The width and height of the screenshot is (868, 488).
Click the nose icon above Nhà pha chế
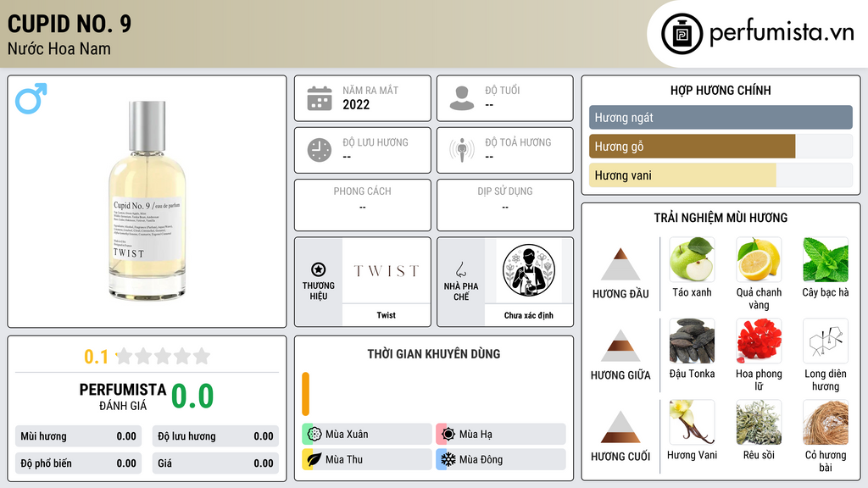coord(460,269)
